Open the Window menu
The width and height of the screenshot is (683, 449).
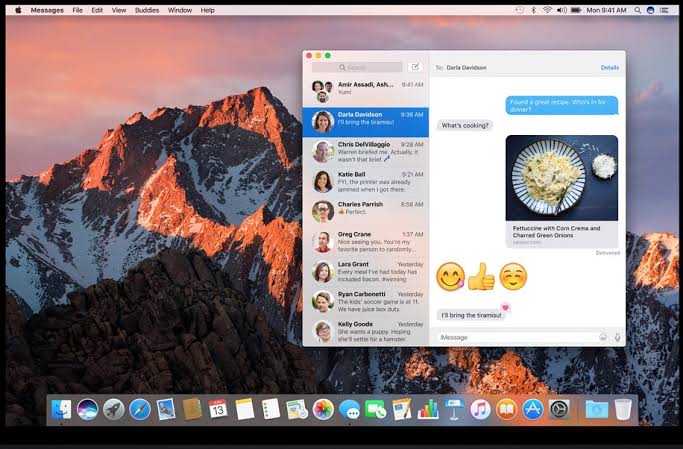[x=180, y=10]
